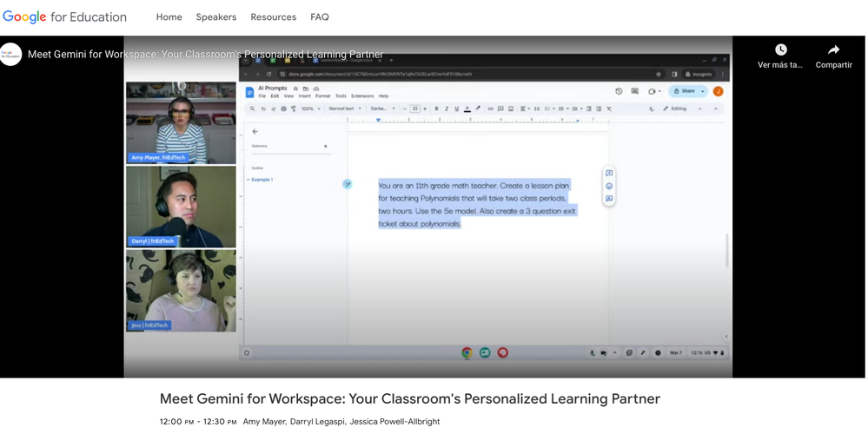
Task: Click the Google for Education logo
Action: 65,16
